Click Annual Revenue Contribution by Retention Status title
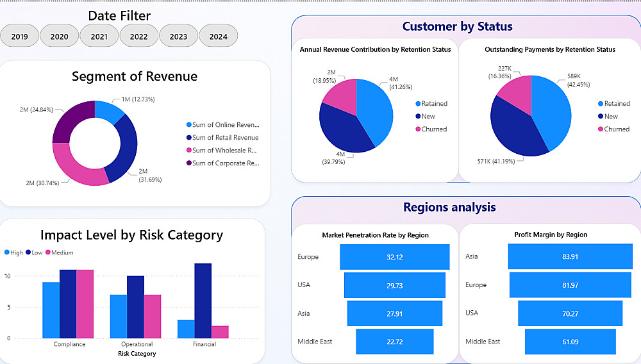641x364 pixels. point(375,49)
